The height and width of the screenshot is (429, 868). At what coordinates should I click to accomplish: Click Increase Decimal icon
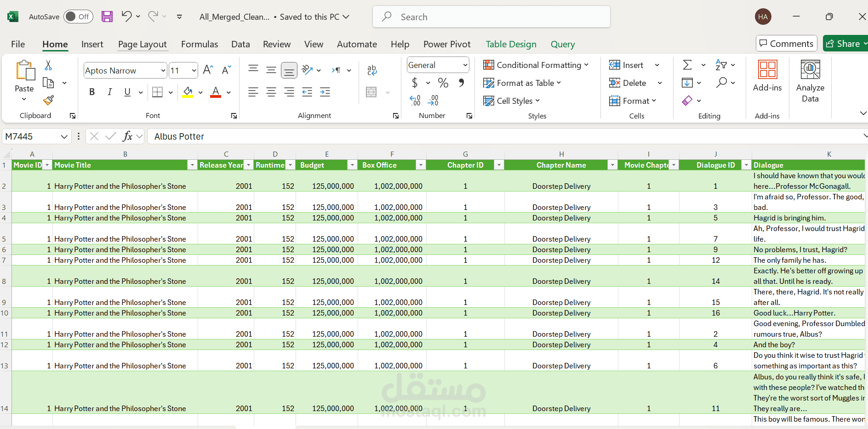tap(414, 99)
